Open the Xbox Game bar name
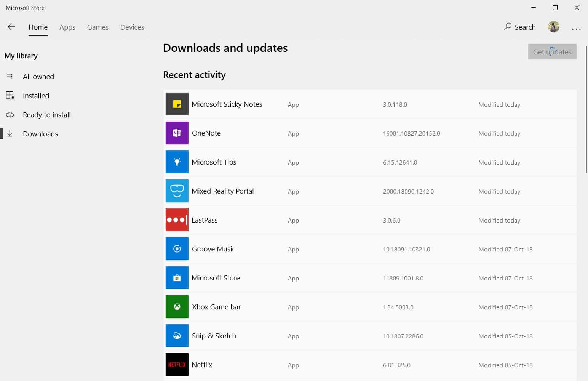 click(216, 307)
